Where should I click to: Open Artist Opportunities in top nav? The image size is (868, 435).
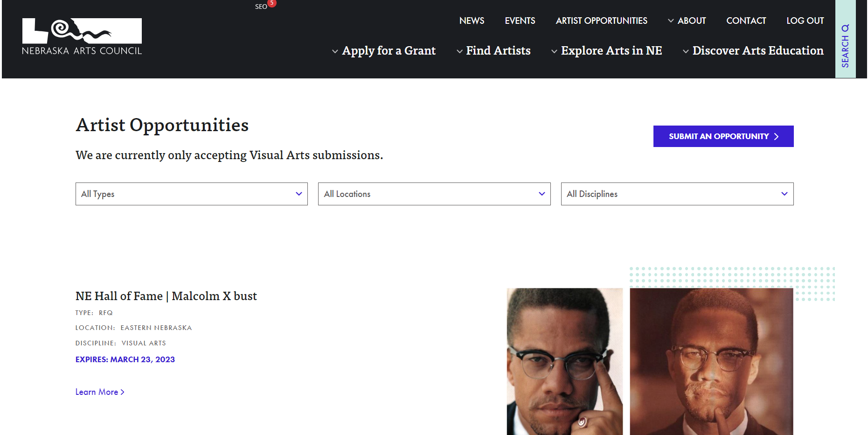pyautogui.click(x=601, y=21)
